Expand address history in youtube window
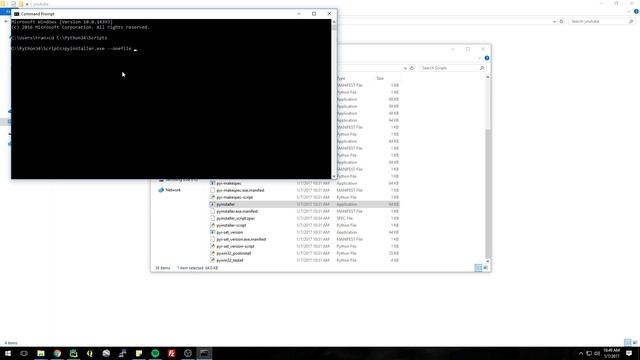640x360 pixels. (x=554, y=21)
